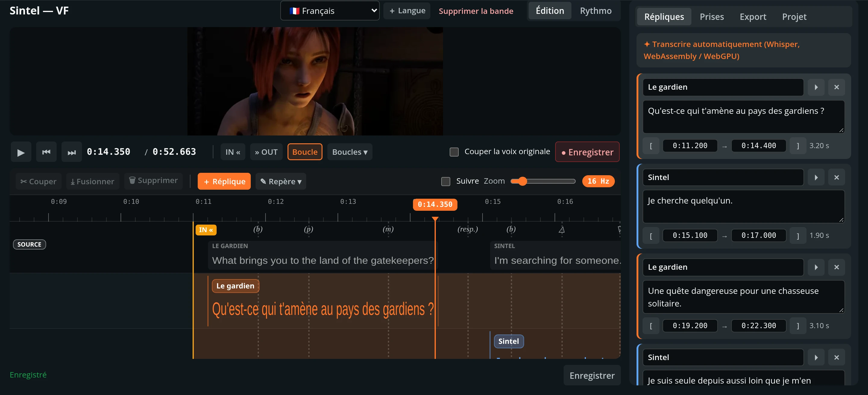Image resolution: width=868 pixels, height=395 pixels.
Task: Set the IN point marker
Action: pyautogui.click(x=233, y=152)
